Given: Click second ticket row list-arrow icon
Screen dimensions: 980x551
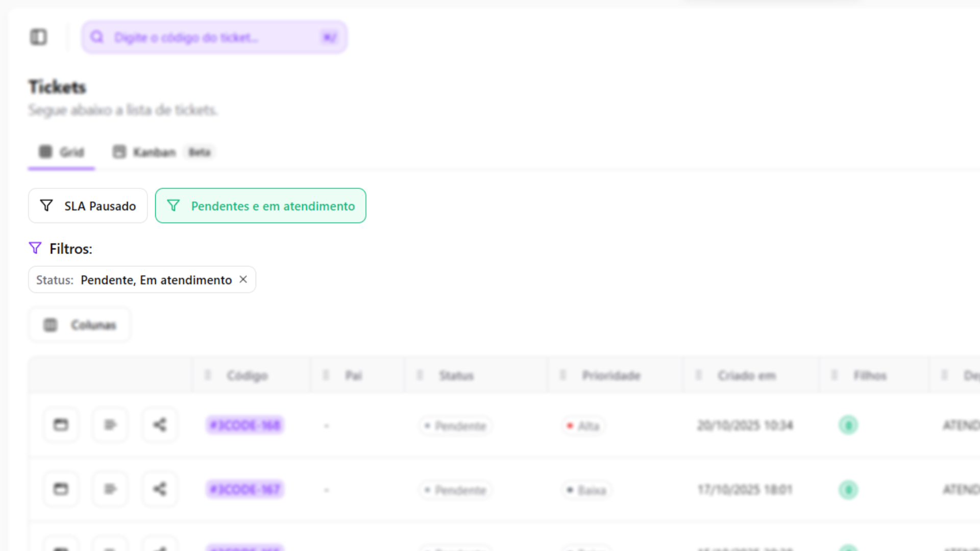Looking at the screenshot, I should click(110, 489).
